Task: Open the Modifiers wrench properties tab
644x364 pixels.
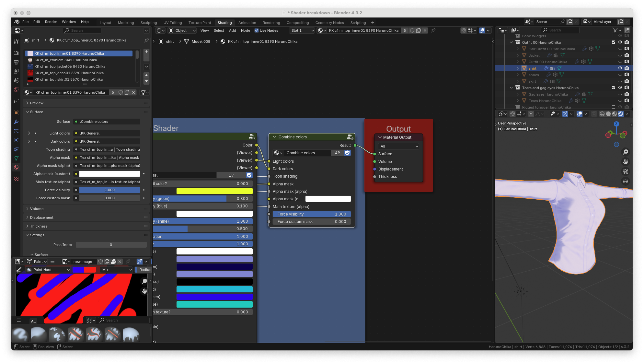Action: coord(16,122)
